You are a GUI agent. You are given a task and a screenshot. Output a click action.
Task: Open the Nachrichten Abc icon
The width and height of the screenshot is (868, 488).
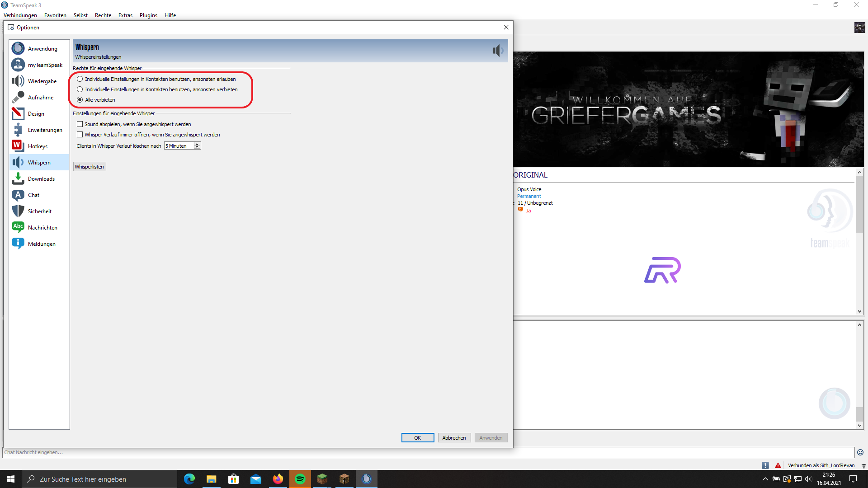pos(18,227)
